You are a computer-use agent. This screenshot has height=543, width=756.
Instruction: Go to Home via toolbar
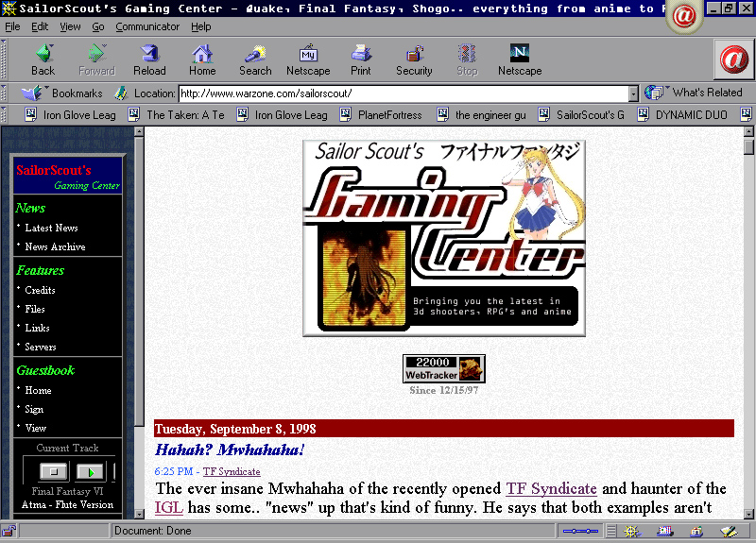click(202, 59)
